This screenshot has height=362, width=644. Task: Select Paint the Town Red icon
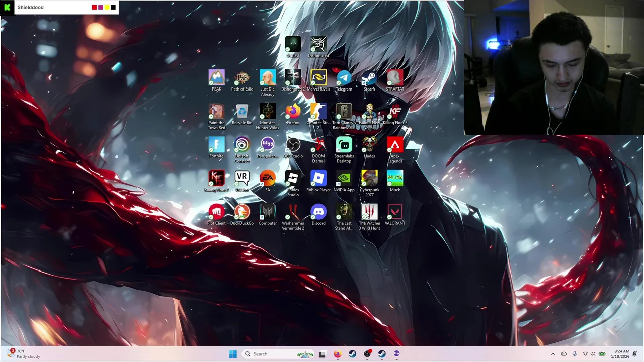coord(216,117)
